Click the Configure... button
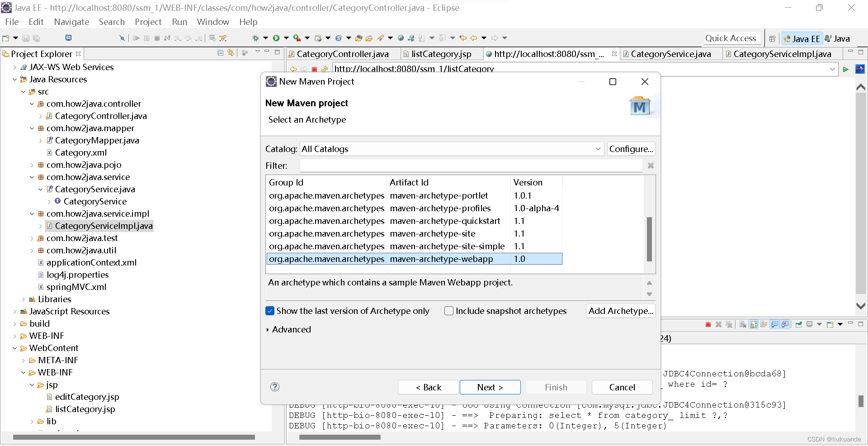Screen dimensions: 868x446 631,149
